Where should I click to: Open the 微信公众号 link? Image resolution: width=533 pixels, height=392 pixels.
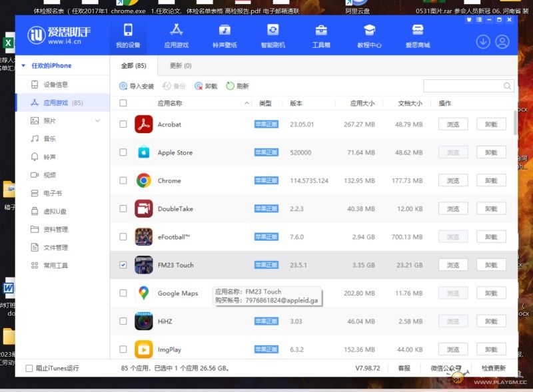446,368
